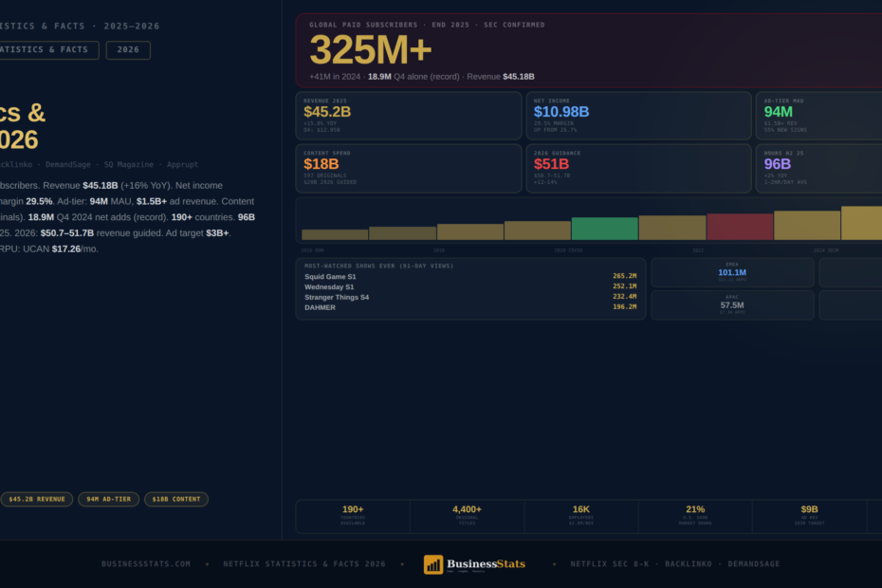
Task: Open the Ad-Tier MAU 94M card
Action: tap(819, 116)
